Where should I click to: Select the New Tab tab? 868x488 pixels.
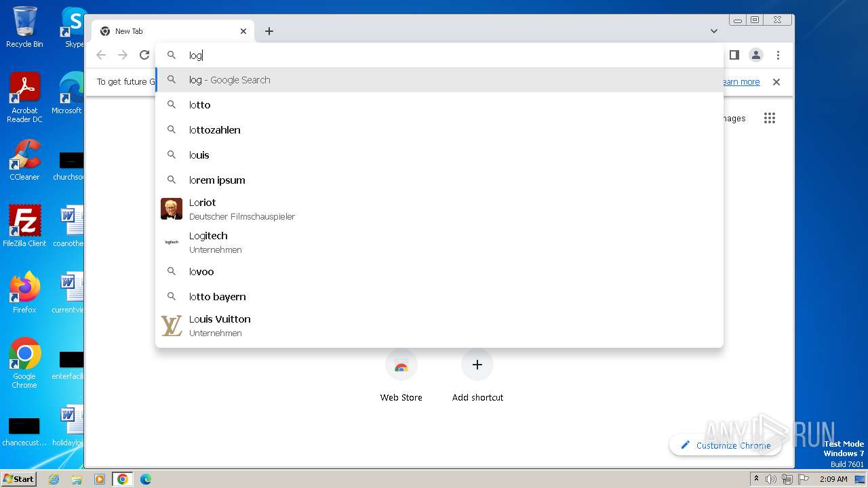(173, 31)
